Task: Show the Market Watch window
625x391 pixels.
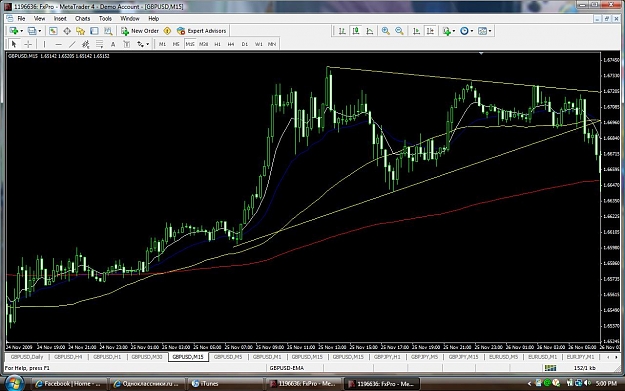Action: coord(53,31)
